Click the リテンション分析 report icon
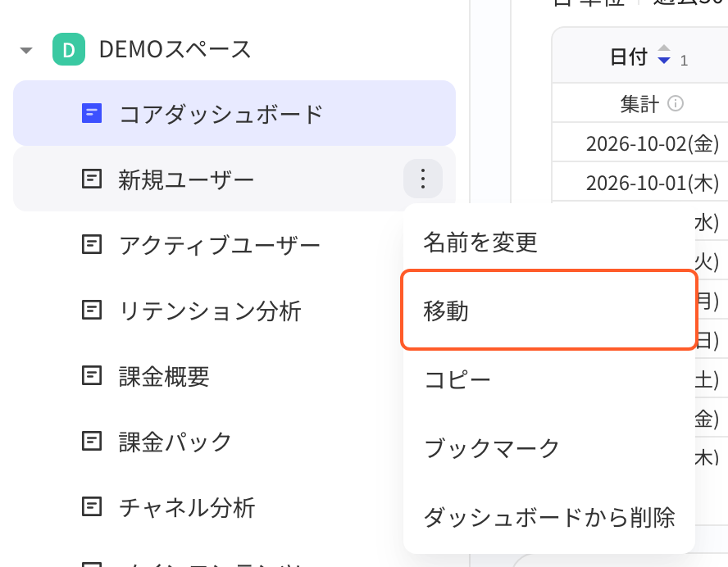 (92, 310)
